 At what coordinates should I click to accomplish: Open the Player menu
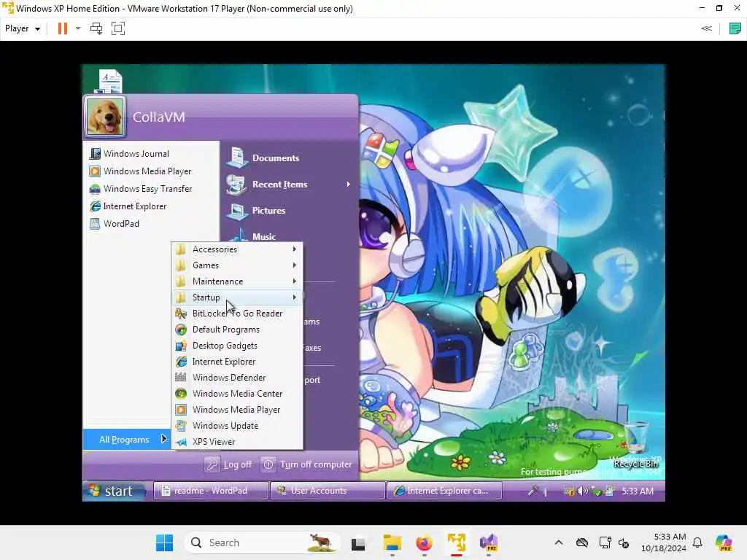(22, 28)
